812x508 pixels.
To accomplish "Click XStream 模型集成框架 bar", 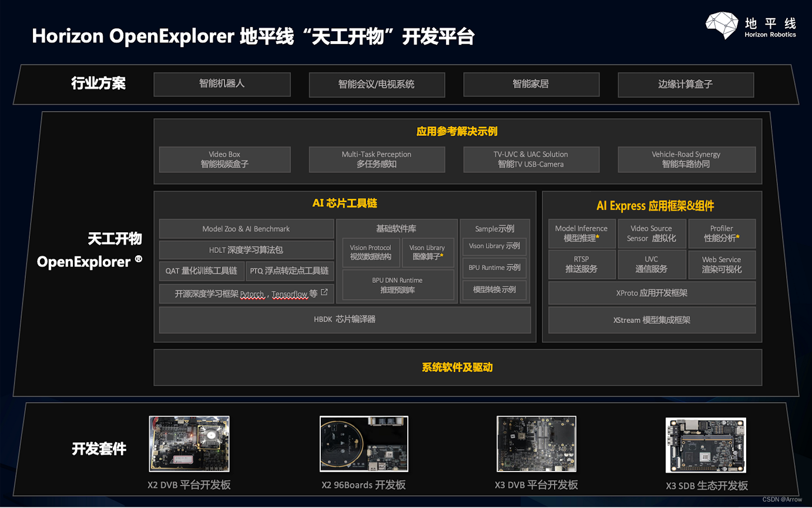I will pyautogui.click(x=652, y=320).
